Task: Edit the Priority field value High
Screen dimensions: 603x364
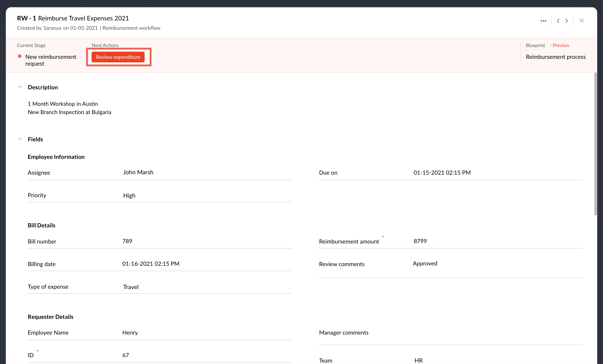Action: point(129,195)
